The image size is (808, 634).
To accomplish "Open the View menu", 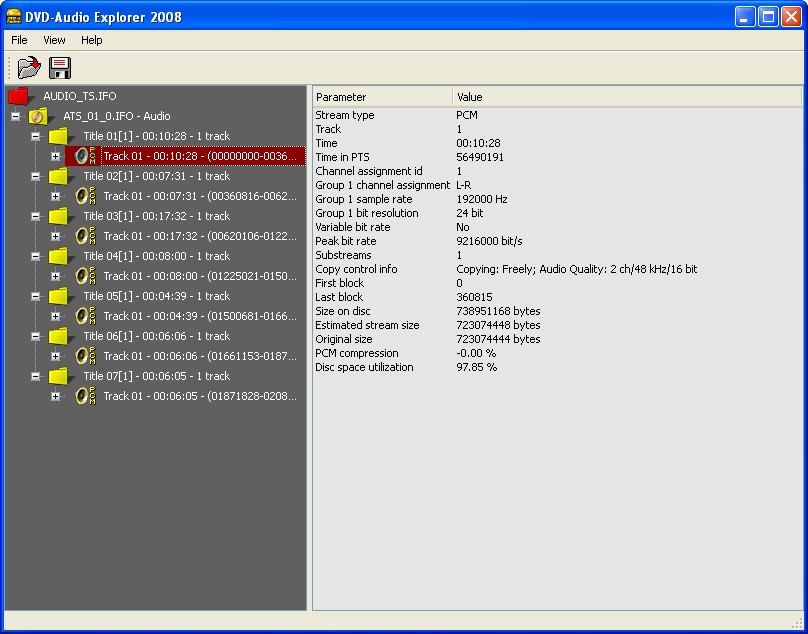I will pos(54,40).
